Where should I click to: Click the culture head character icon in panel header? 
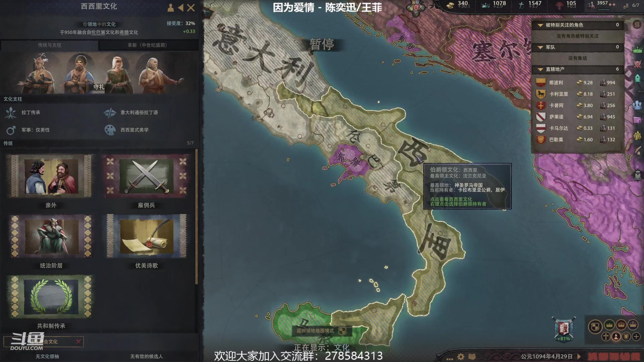[x=171, y=8]
